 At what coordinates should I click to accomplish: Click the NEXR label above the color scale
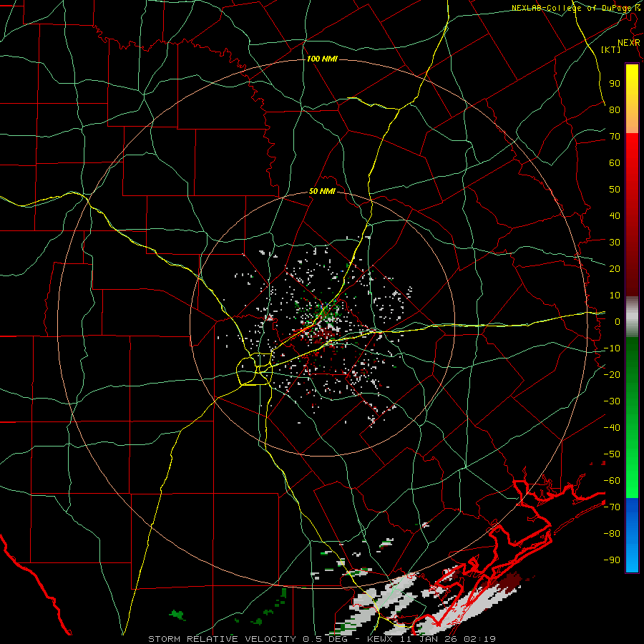pos(629,43)
